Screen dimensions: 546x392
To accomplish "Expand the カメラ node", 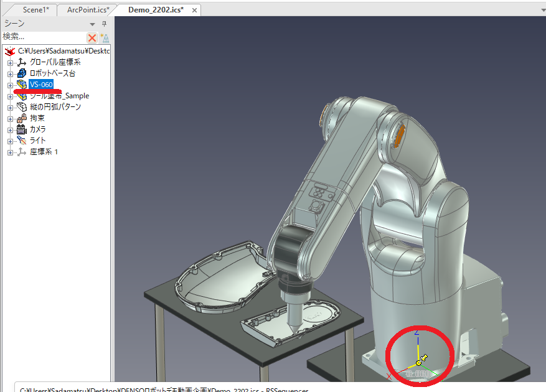I will coord(10,130).
